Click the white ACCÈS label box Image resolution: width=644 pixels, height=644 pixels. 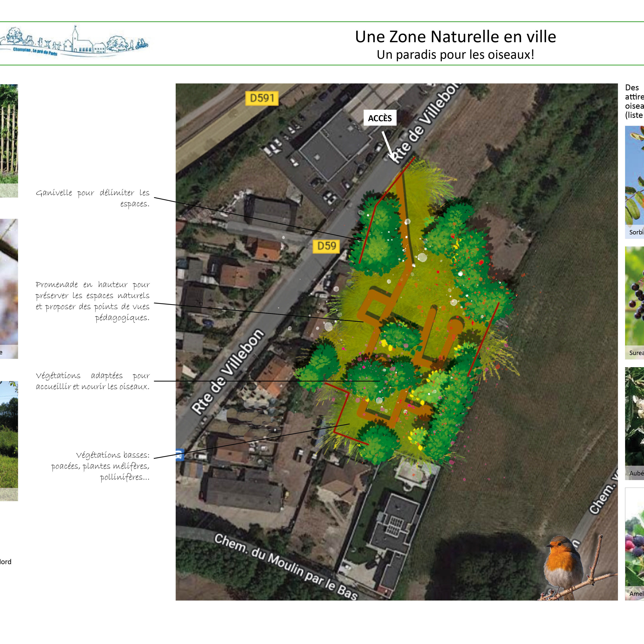[x=380, y=118]
